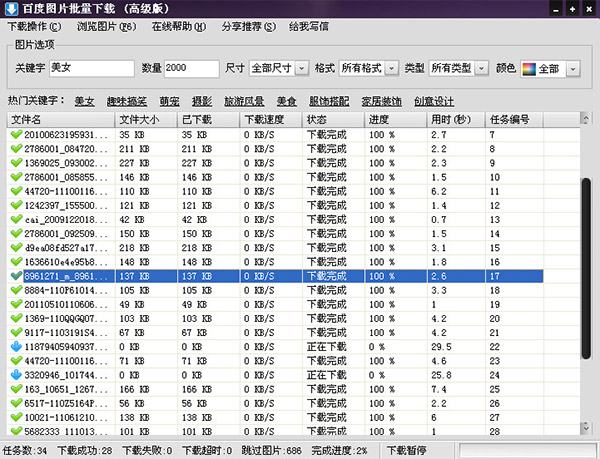Click the hot keyword link 萌宠
Screen dimensions: 600x459
click(169, 101)
